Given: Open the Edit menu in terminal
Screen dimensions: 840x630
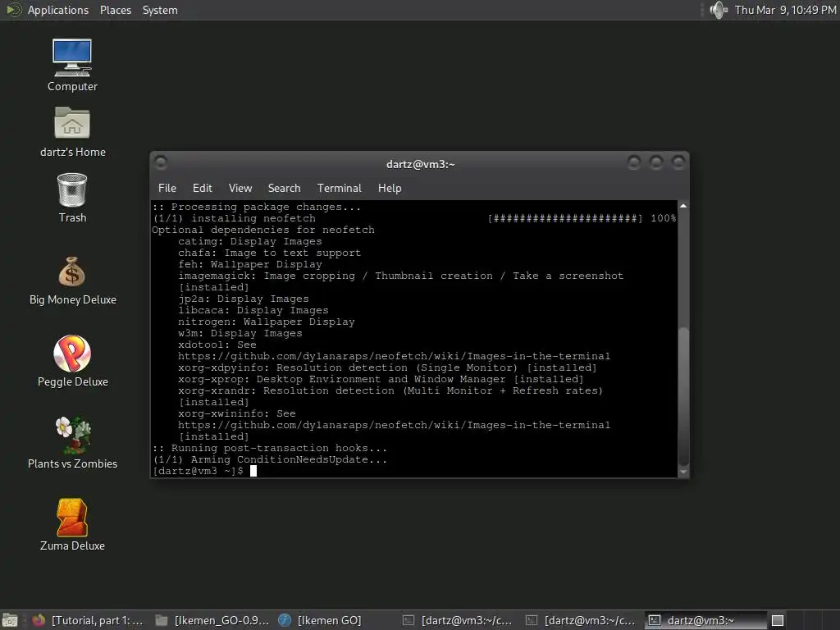Looking at the screenshot, I should [202, 188].
